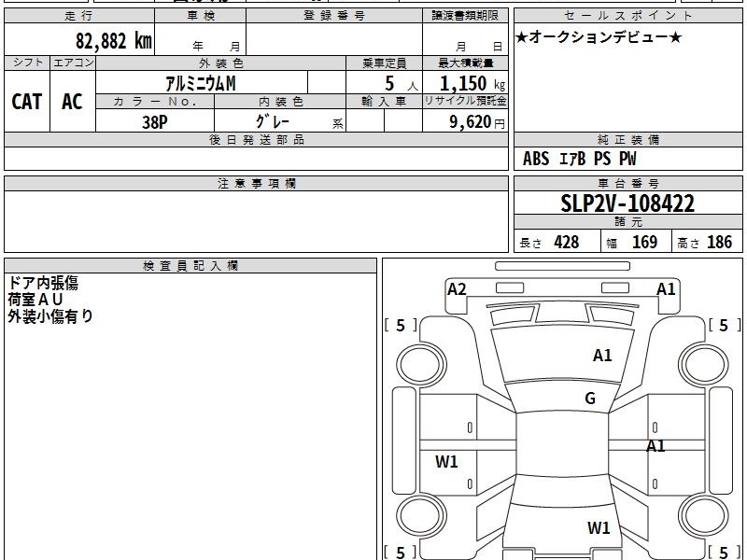Click the 譲渡書類期限 header
Viewport: 747px width, 560px height.
point(465,16)
